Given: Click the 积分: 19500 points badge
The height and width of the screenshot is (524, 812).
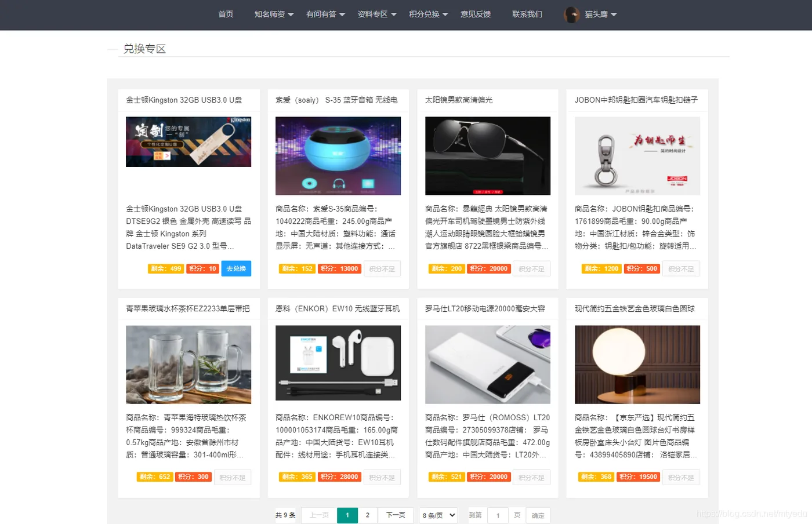Looking at the screenshot, I should (639, 476).
